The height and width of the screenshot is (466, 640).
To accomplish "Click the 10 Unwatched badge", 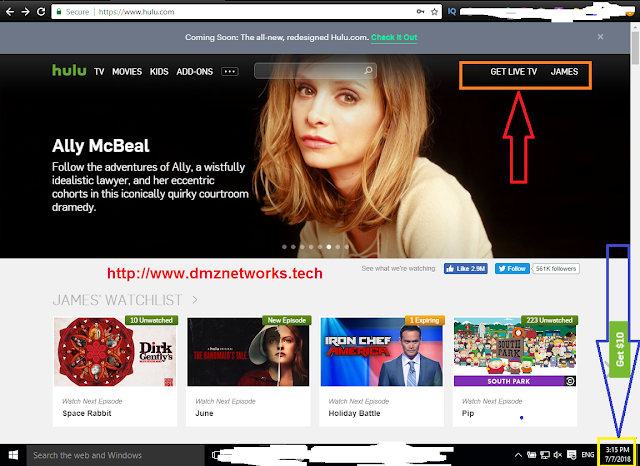I will (x=151, y=320).
